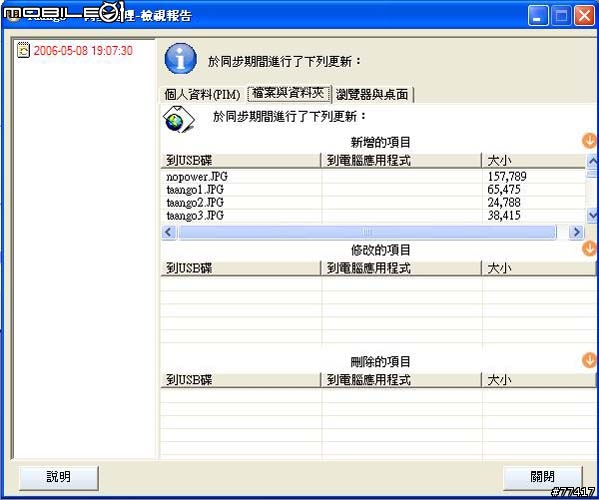Viewport: 599px width, 500px height.
Task: Click the blue information icon
Action: pyautogui.click(x=181, y=59)
